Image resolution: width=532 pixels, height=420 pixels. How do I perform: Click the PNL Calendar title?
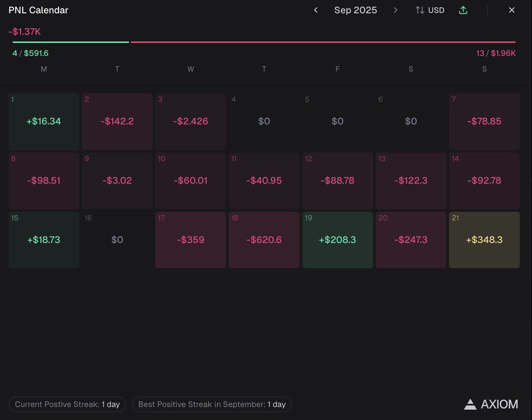(x=39, y=10)
